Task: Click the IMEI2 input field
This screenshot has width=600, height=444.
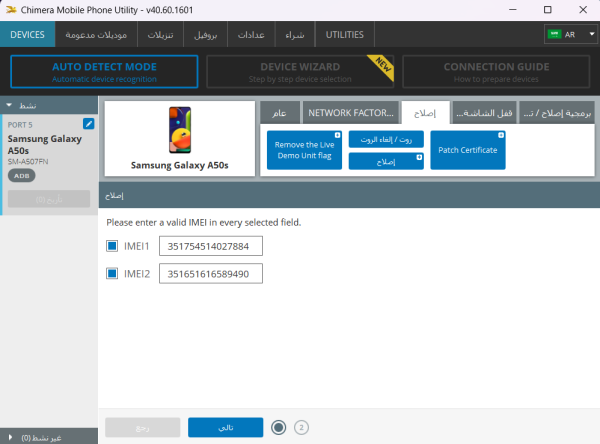Action: [211, 273]
